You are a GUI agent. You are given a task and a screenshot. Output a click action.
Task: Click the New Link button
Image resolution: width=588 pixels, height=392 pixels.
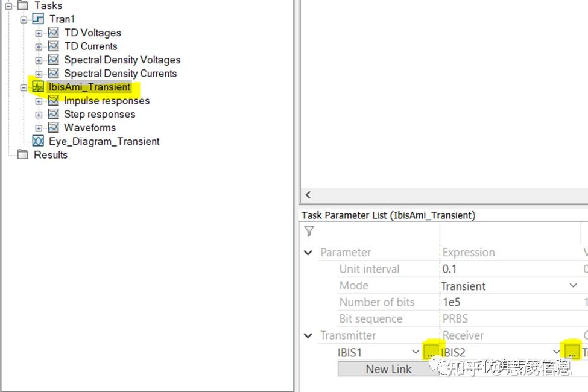[x=388, y=368]
